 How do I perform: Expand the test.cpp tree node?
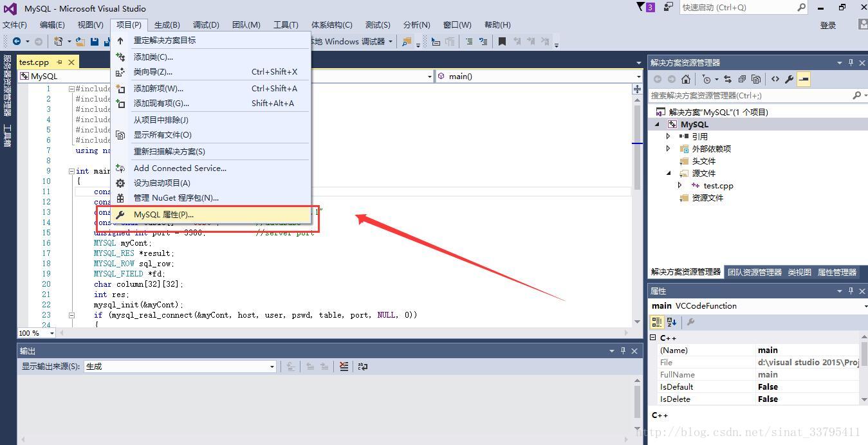pyautogui.click(x=680, y=185)
